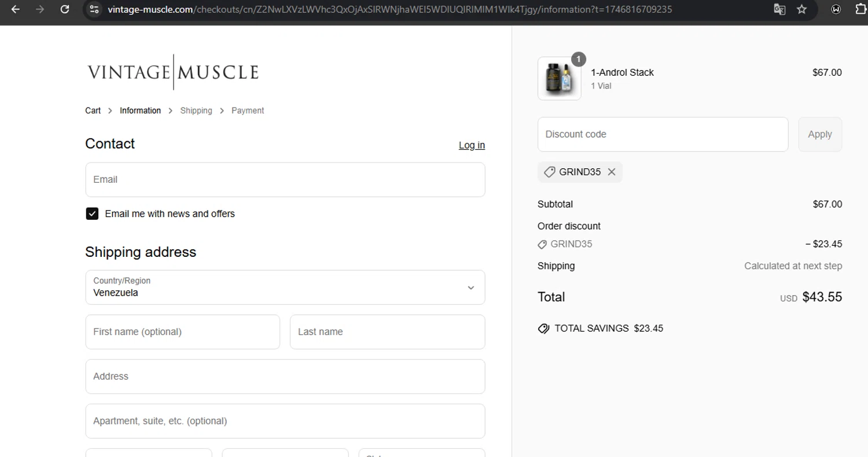Click the 1 Vial variant text
Image resolution: width=868 pixels, height=457 pixels.
601,86
